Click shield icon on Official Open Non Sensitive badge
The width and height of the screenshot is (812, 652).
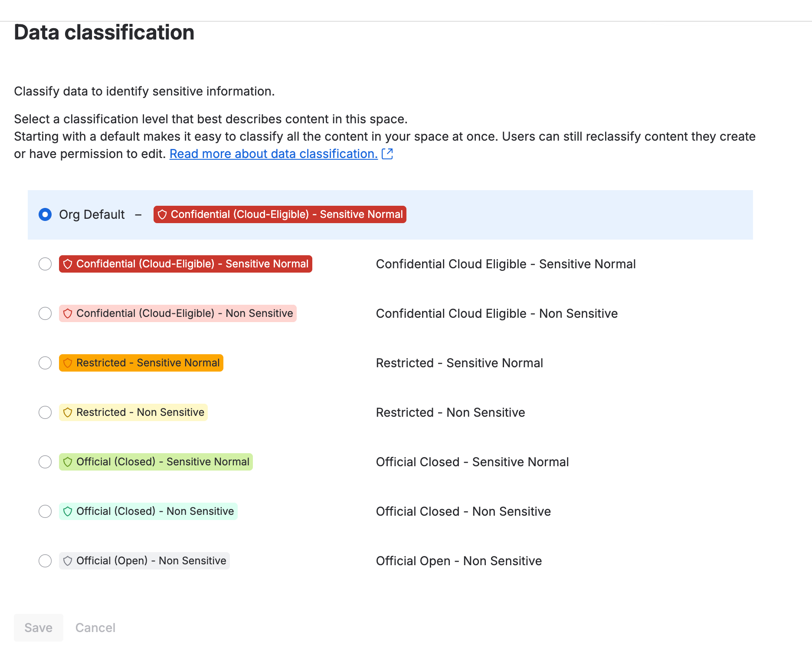(68, 561)
